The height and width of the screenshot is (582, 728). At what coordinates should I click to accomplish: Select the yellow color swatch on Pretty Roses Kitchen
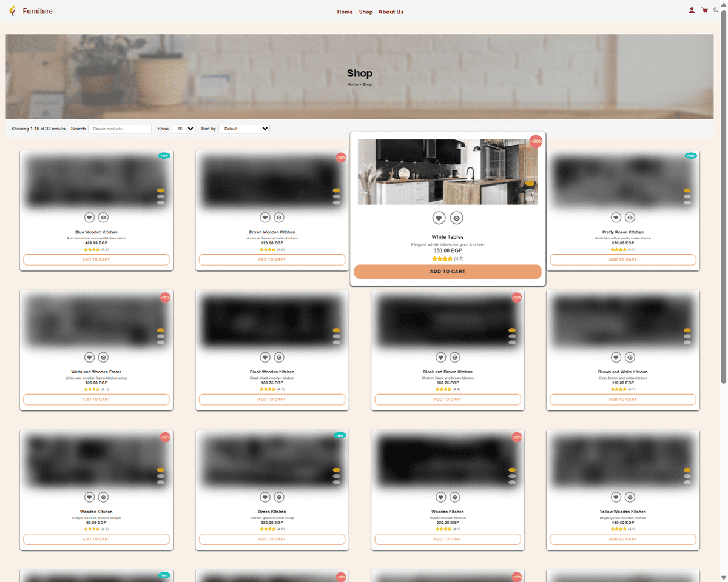(x=686, y=190)
